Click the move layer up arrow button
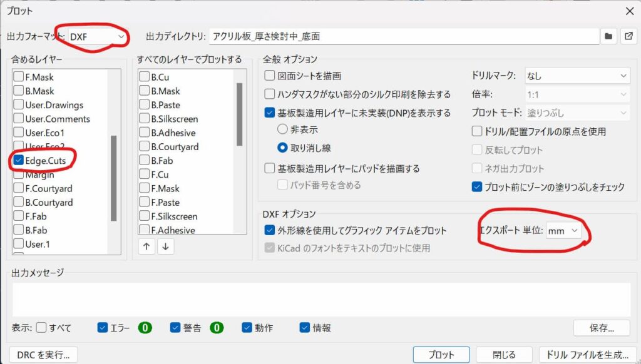 click(x=146, y=246)
